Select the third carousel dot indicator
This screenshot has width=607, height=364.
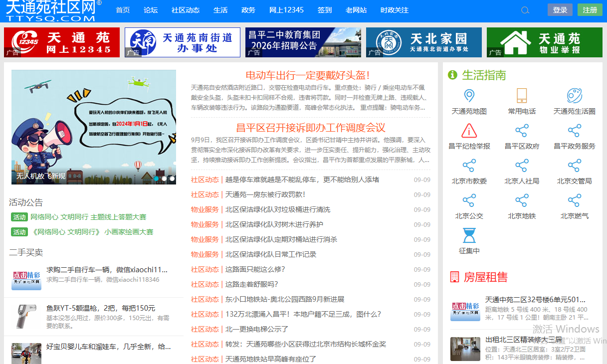click(x=172, y=179)
